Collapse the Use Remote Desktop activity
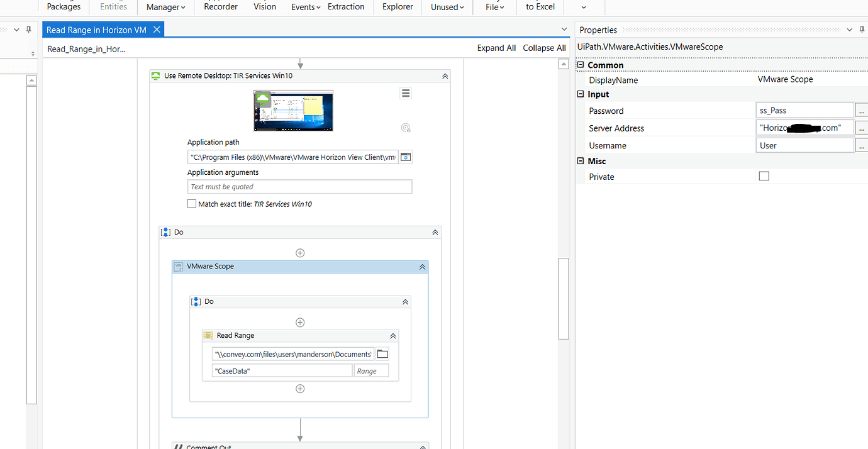 pos(445,75)
